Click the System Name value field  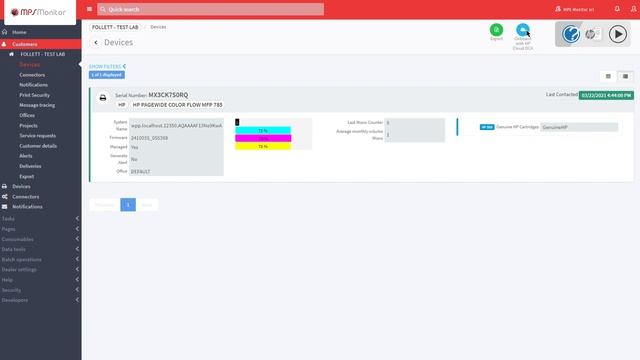(176, 126)
